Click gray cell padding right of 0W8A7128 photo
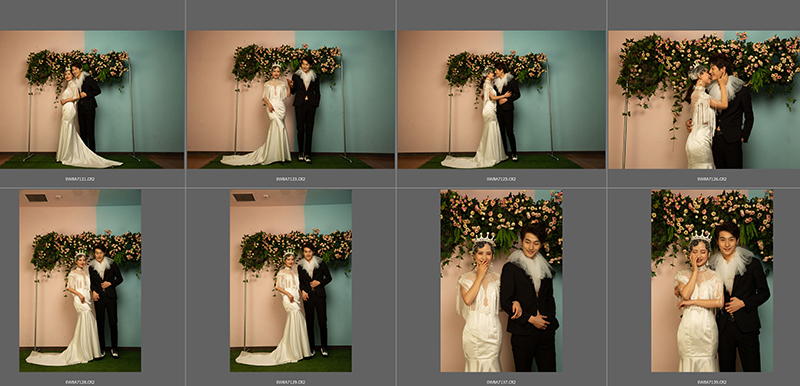 (163, 281)
